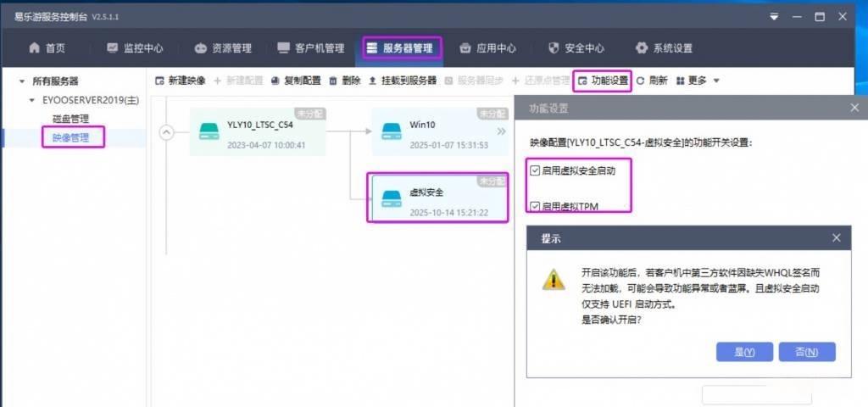Toggle 启用虚拟安全启动 checkbox
The height and width of the screenshot is (407, 868).
click(535, 171)
